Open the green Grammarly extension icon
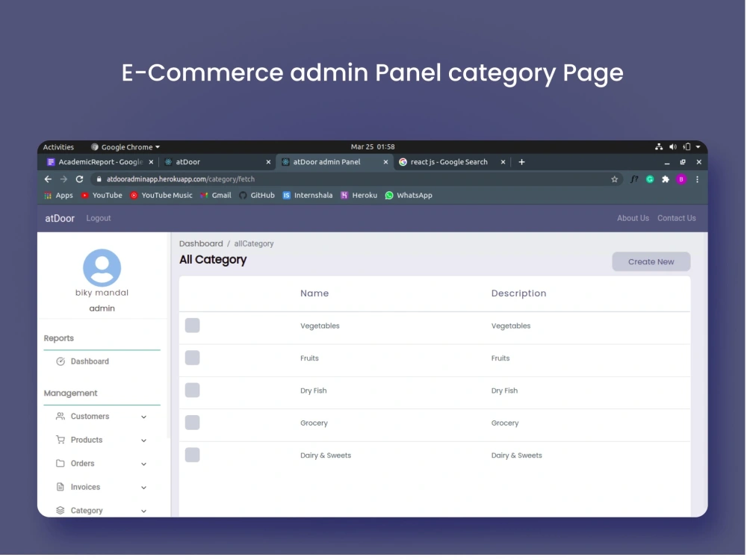This screenshot has width=747, height=560. click(x=650, y=179)
